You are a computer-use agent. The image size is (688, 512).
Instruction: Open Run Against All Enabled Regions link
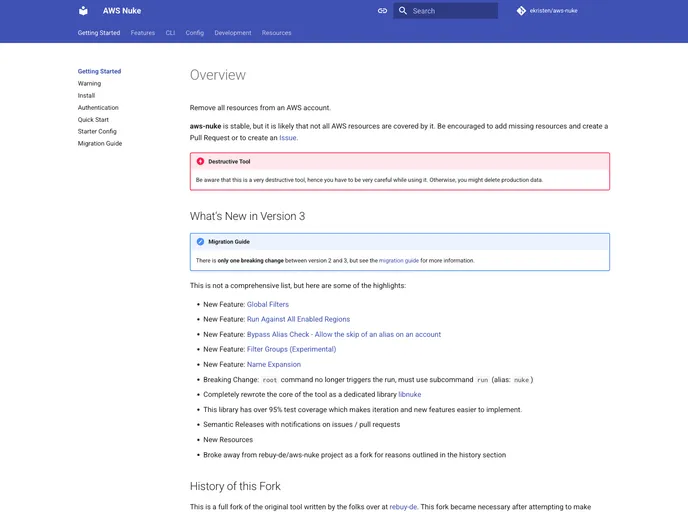point(298,319)
